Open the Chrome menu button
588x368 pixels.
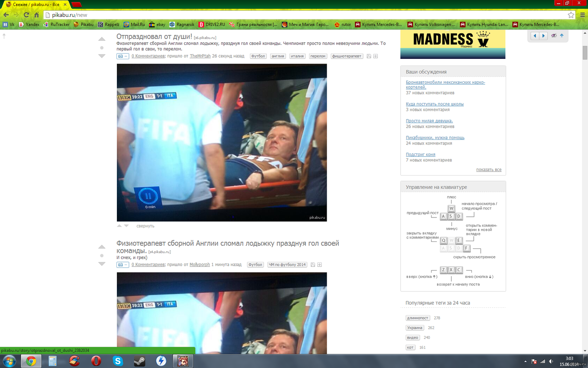click(x=582, y=15)
